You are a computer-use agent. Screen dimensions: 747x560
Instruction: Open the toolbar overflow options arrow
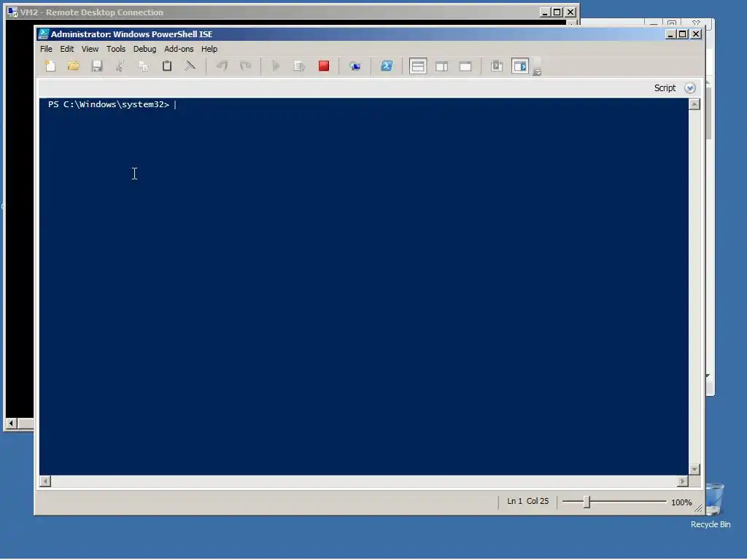tap(537, 72)
